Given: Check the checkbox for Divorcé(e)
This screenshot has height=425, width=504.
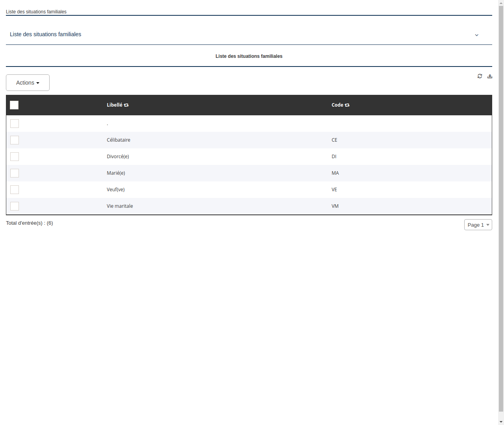Looking at the screenshot, I should [x=15, y=157].
